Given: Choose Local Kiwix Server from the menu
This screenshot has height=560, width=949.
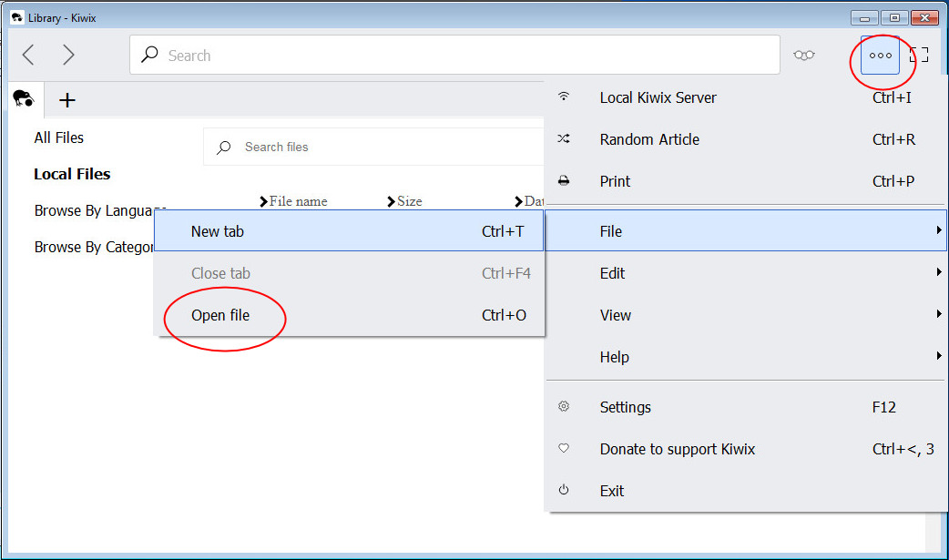Looking at the screenshot, I should pos(746,97).
